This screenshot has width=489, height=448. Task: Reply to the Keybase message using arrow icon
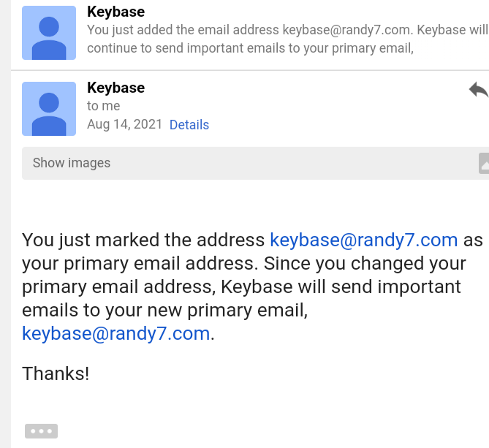[x=478, y=90]
